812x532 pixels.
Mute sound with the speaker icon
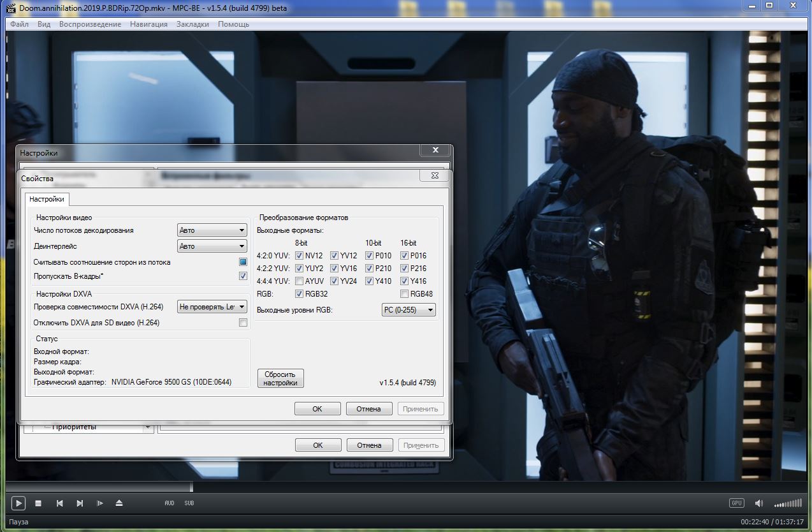[758, 503]
